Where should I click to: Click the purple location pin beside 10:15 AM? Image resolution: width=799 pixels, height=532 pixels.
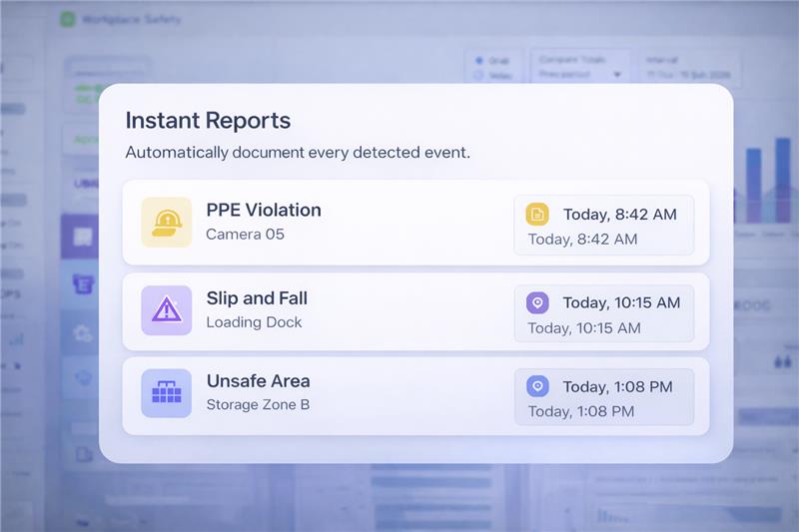[x=537, y=302]
